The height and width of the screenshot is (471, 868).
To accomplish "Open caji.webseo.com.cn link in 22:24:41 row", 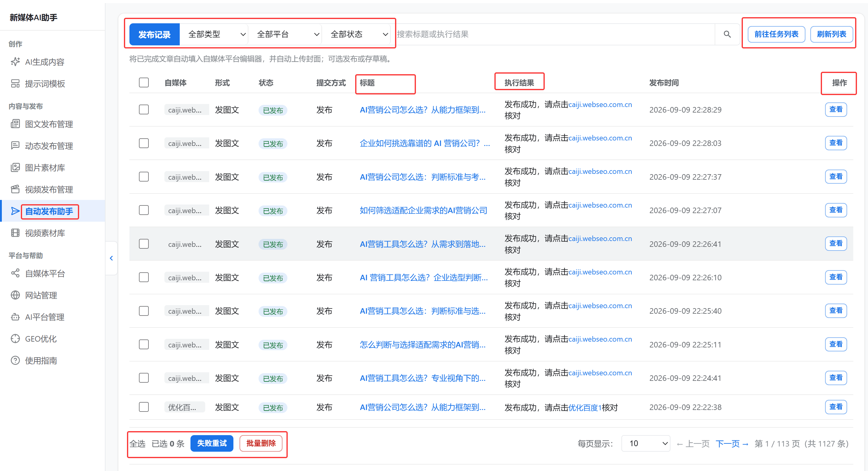I will click(600, 373).
